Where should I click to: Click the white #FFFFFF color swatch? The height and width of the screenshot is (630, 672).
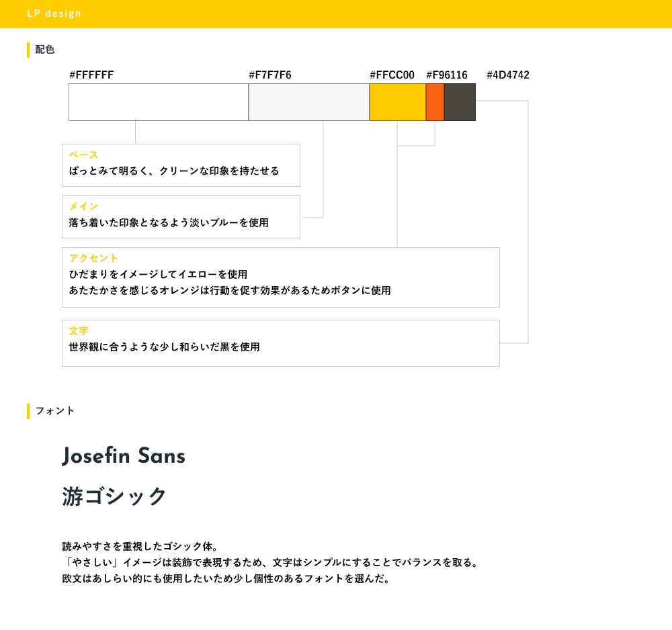[159, 102]
